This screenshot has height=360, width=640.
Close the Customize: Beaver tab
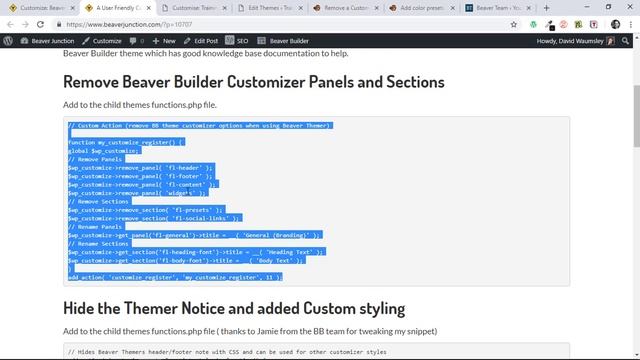pyautogui.click(x=73, y=8)
